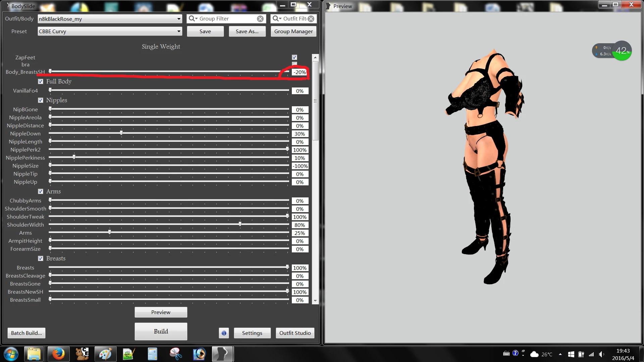Open the Settings dialog
Screen dimensions: 644x362
click(252, 333)
